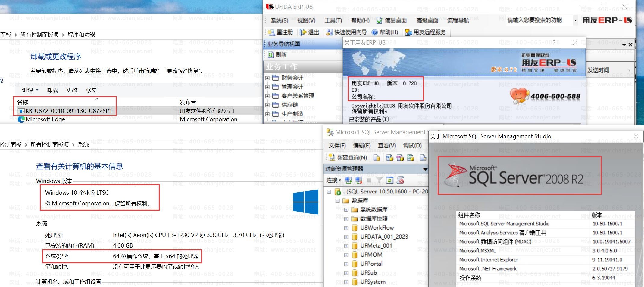Click the filter funnel icon in Object Explorer

pos(379,180)
